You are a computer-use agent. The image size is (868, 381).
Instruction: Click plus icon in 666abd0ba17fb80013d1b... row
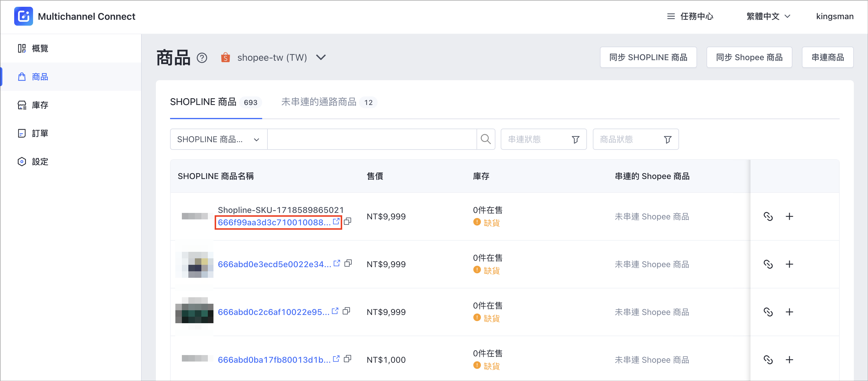789,360
